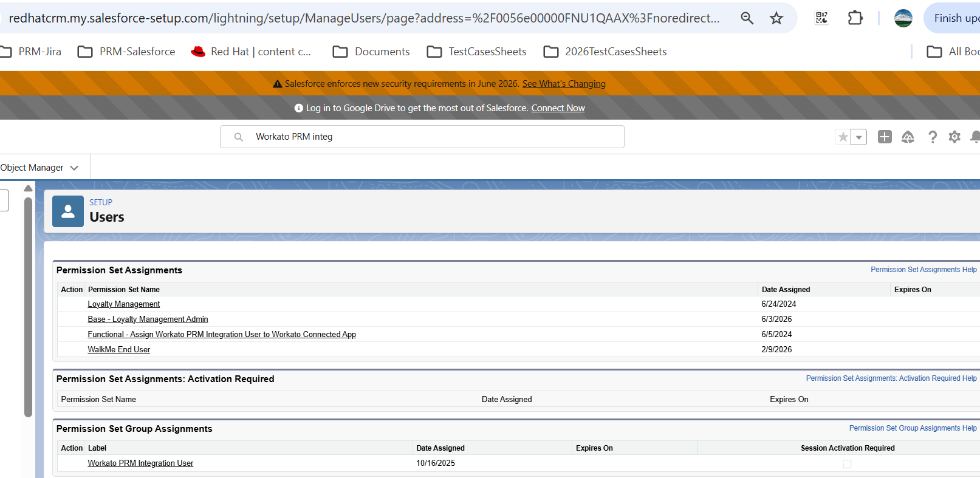
Task: Select the 6/5/2024 date assigned cell
Action: tap(776, 335)
